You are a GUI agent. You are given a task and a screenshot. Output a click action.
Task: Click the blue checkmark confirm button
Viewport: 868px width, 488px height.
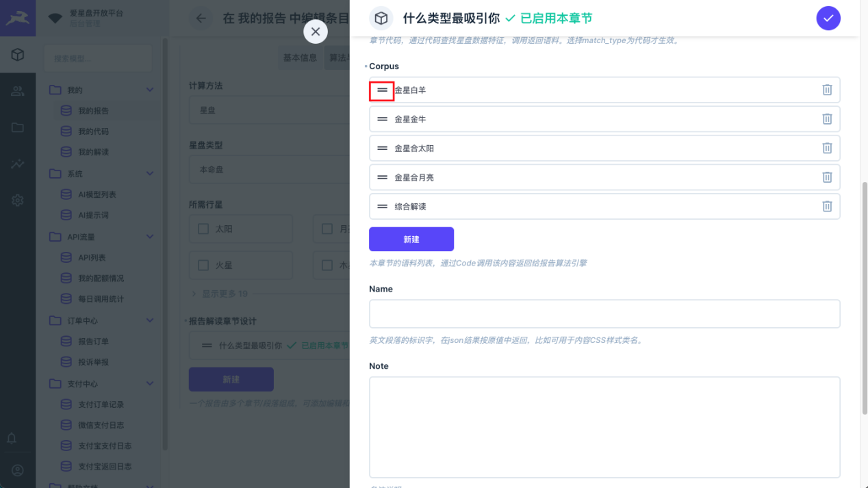(828, 18)
